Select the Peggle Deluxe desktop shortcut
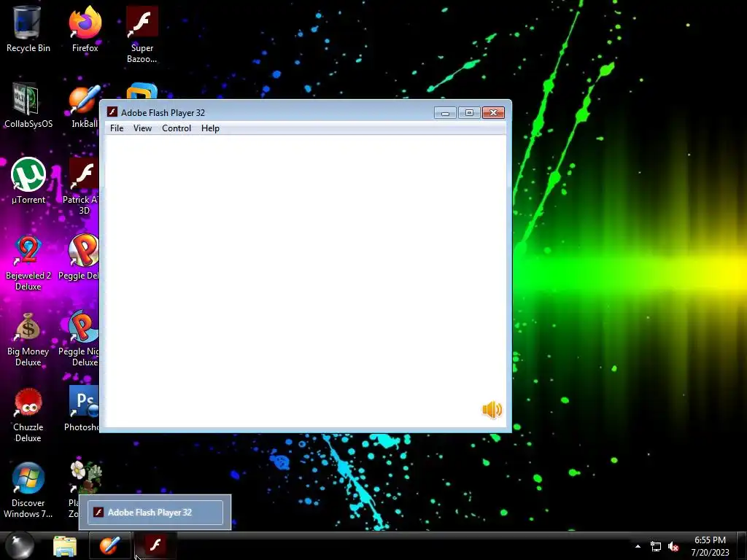 coord(80,257)
